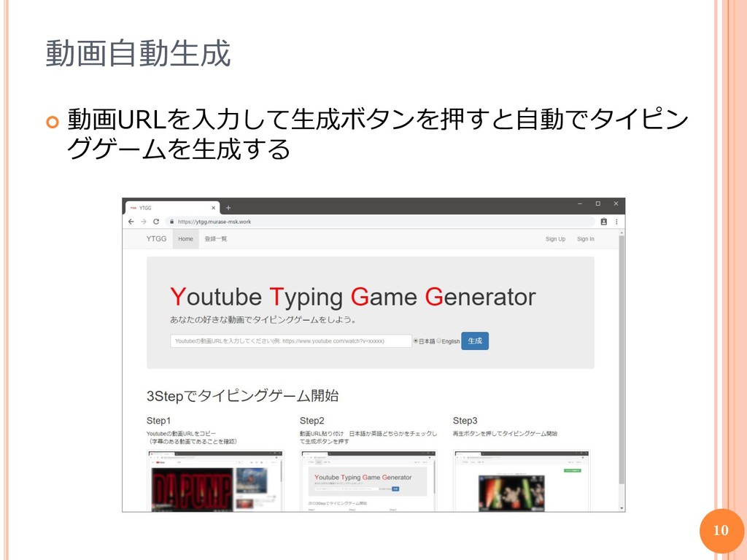Open a new tab with plus icon
Image resolution: width=747 pixels, height=560 pixels.
click(x=228, y=208)
